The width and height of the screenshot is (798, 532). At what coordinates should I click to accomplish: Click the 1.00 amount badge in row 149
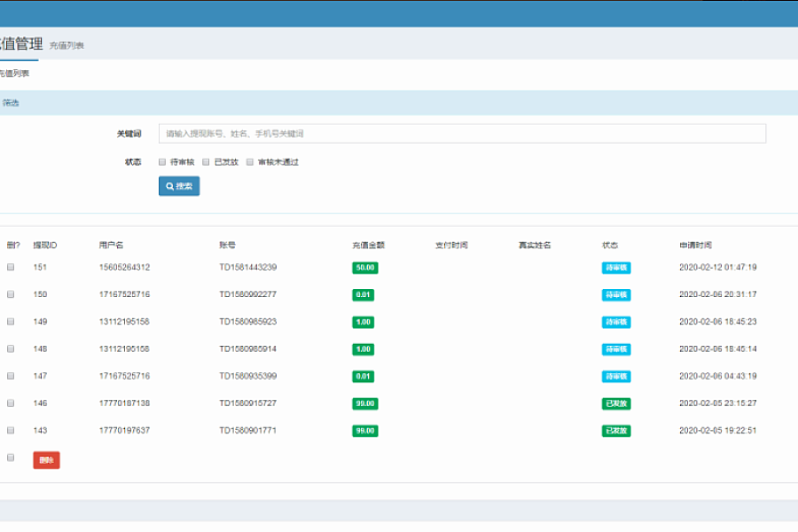point(363,322)
